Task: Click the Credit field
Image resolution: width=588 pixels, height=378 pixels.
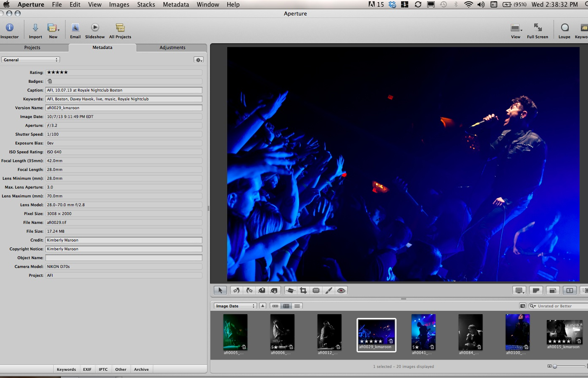Action: (124, 240)
